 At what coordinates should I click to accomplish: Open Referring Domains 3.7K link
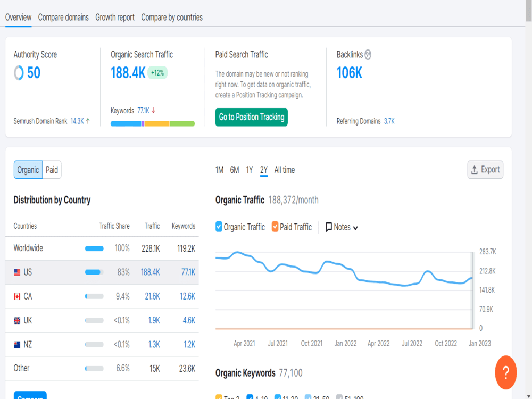[389, 121]
